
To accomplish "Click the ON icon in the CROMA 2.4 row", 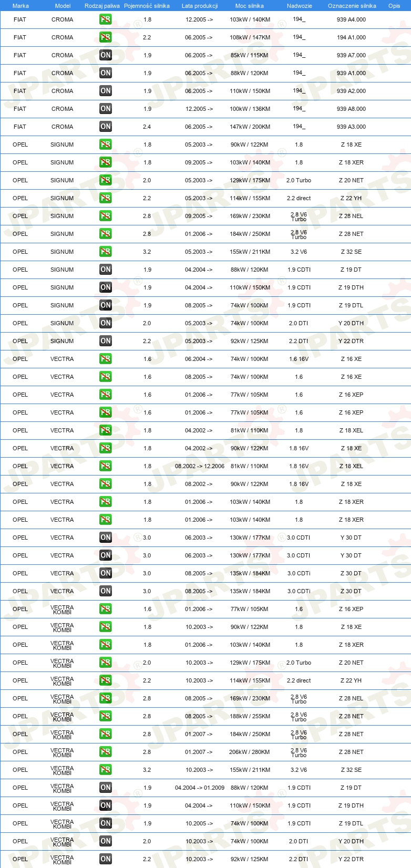I will pos(106,127).
